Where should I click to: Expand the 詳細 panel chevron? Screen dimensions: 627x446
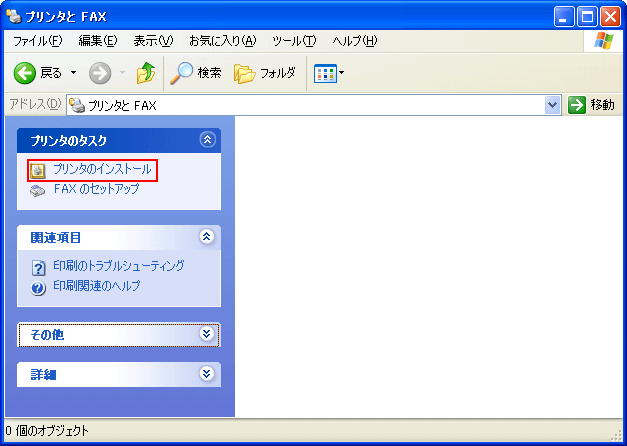click(x=207, y=374)
